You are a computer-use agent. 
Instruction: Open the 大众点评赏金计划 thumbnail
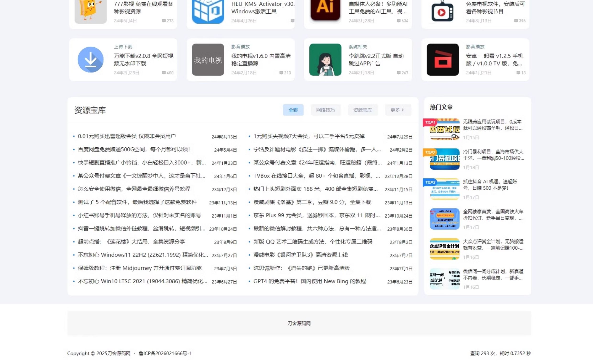coord(445,249)
